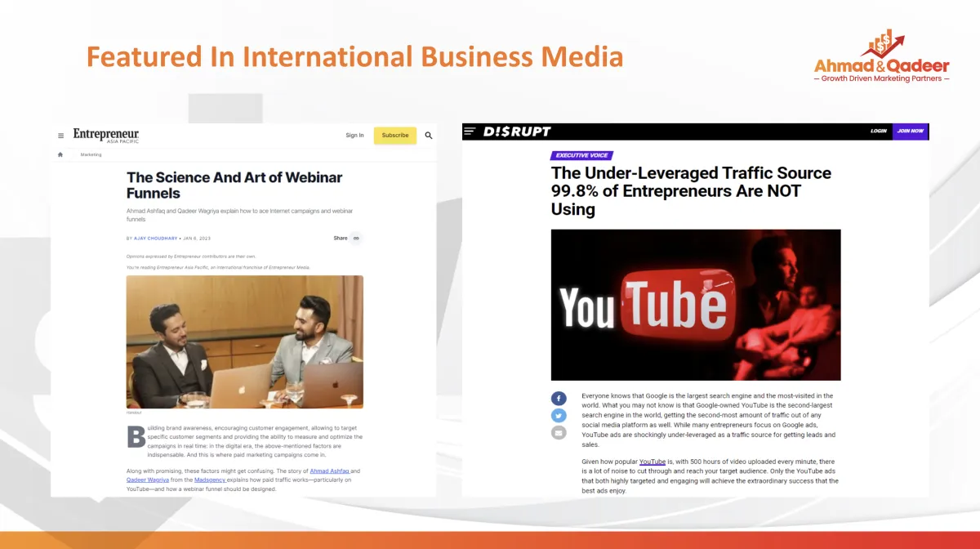
Task: Open the Disrupt hamburger menu icon
Action: (470, 131)
